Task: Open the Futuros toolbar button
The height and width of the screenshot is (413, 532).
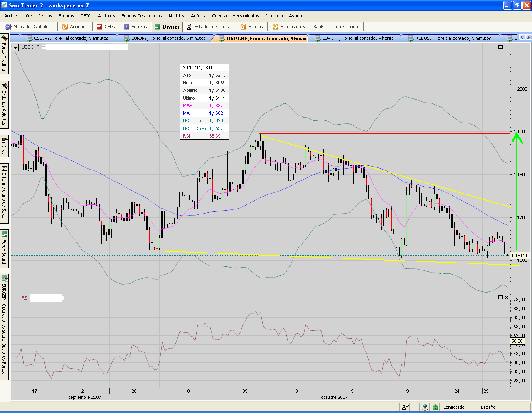Action: [135, 27]
